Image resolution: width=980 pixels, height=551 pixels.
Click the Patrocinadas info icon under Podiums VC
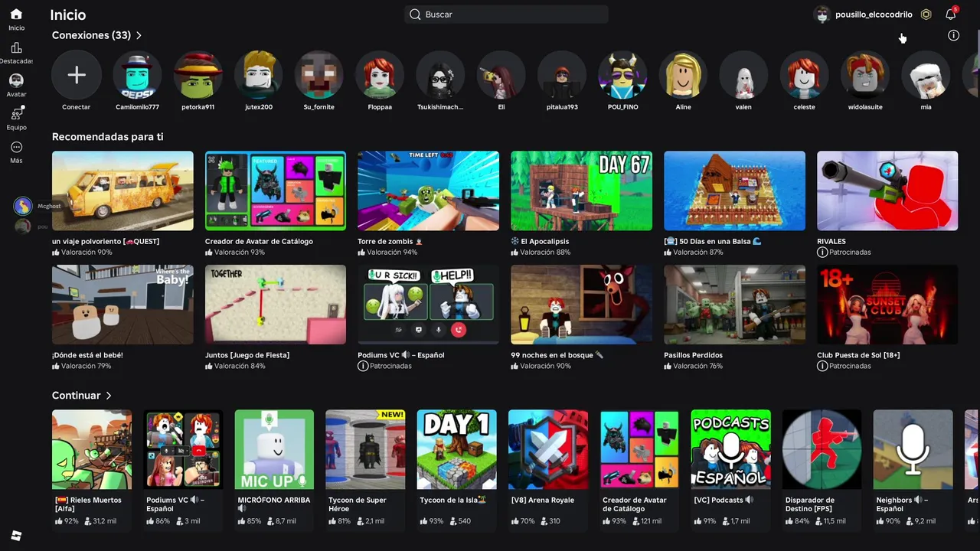[x=363, y=366]
